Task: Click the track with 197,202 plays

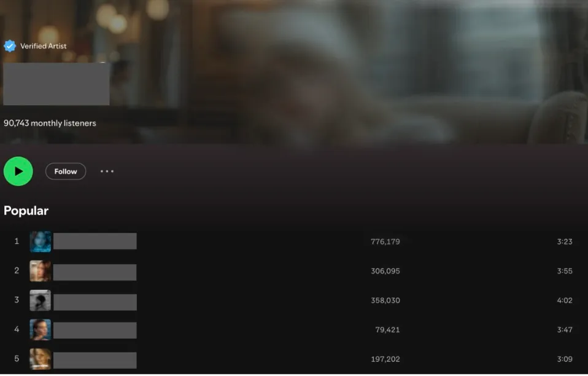Action: (x=294, y=359)
